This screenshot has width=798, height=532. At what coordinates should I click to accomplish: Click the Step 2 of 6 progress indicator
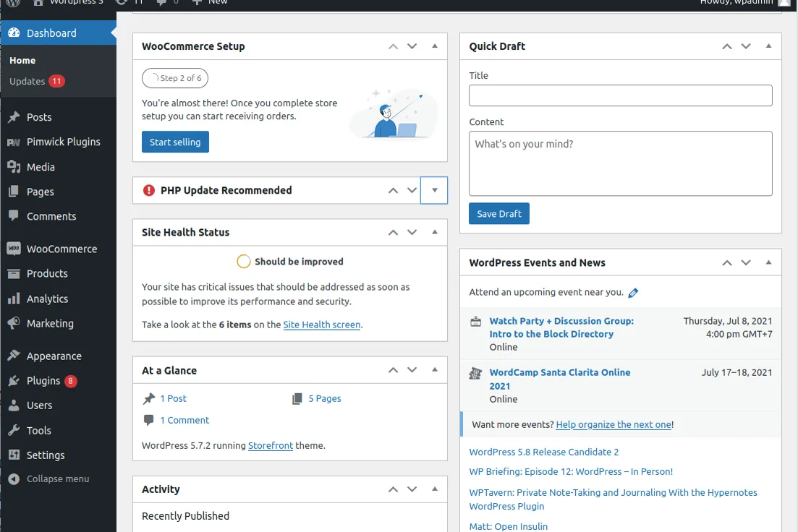point(175,78)
